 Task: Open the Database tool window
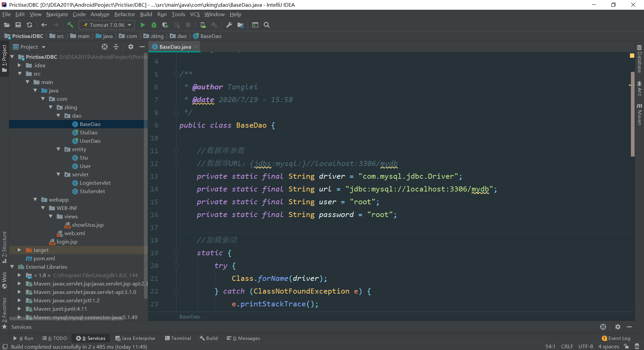coord(640,59)
